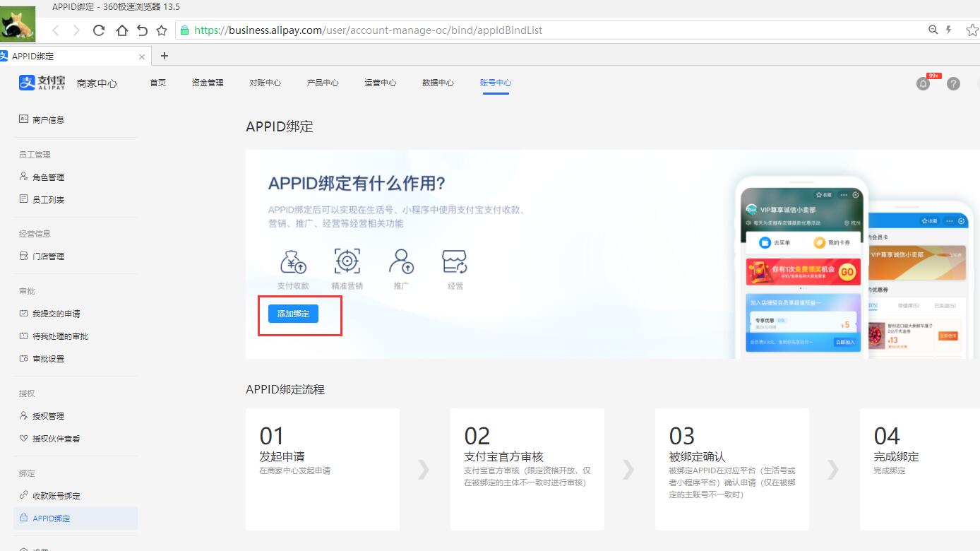Screen dimensions: 980x551
Task: Click the APPID绑定流程 heading
Action: (285, 389)
